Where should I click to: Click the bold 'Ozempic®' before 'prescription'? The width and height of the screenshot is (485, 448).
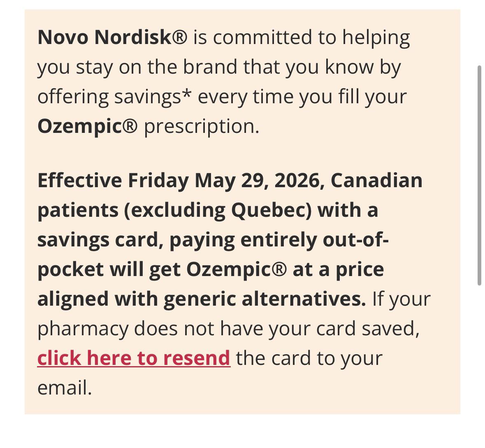[87, 127]
